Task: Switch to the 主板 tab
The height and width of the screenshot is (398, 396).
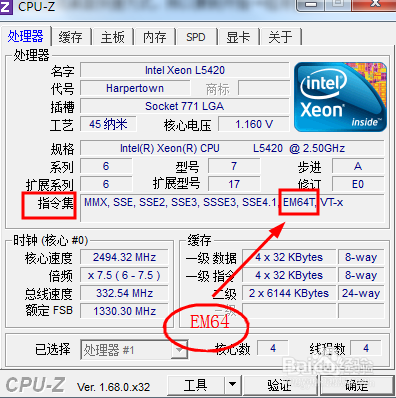Action: [113, 37]
